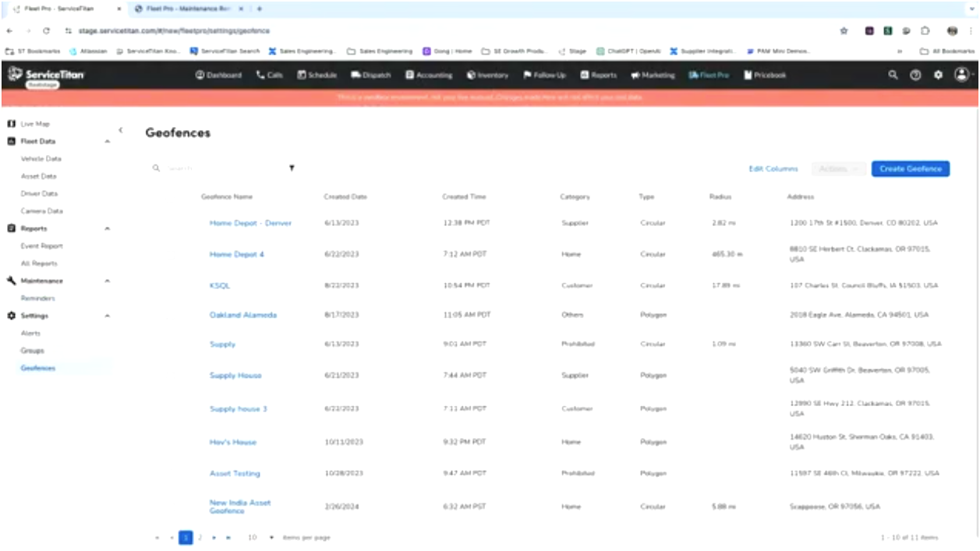This screenshot has width=980, height=551.
Task: Open Driver Data in sidebar
Action: [39, 193]
